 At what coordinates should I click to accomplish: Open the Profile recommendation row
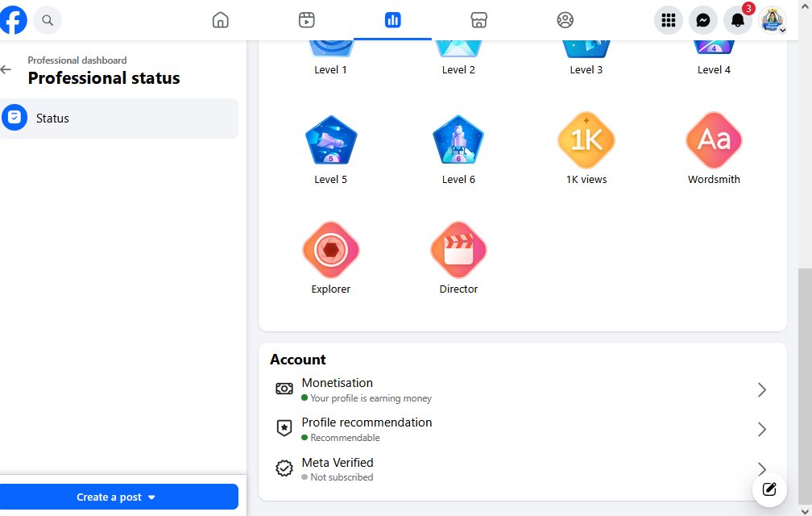coord(523,429)
